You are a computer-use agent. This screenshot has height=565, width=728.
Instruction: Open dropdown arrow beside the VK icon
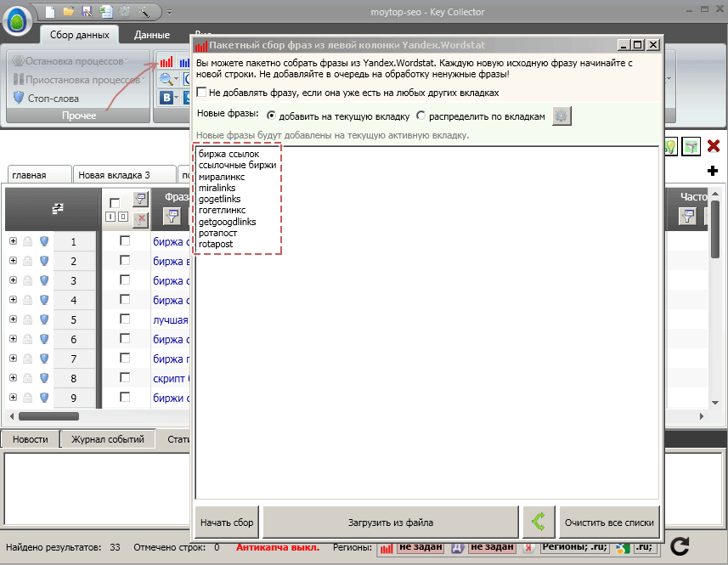pos(177,98)
